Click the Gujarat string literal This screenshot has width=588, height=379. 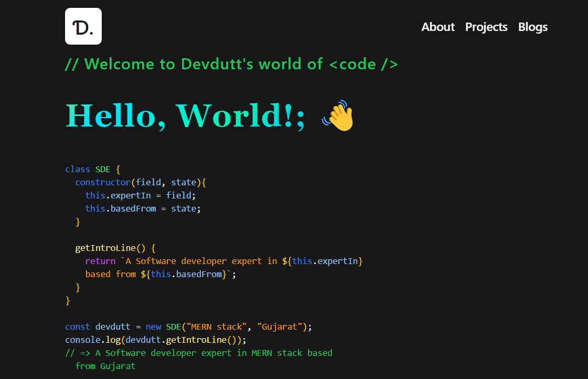280,327
